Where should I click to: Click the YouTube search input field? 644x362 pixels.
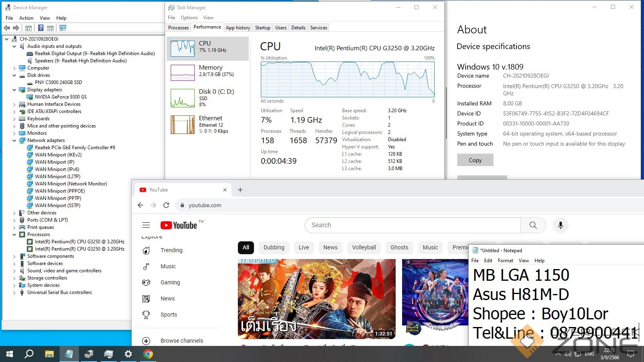coord(413,225)
